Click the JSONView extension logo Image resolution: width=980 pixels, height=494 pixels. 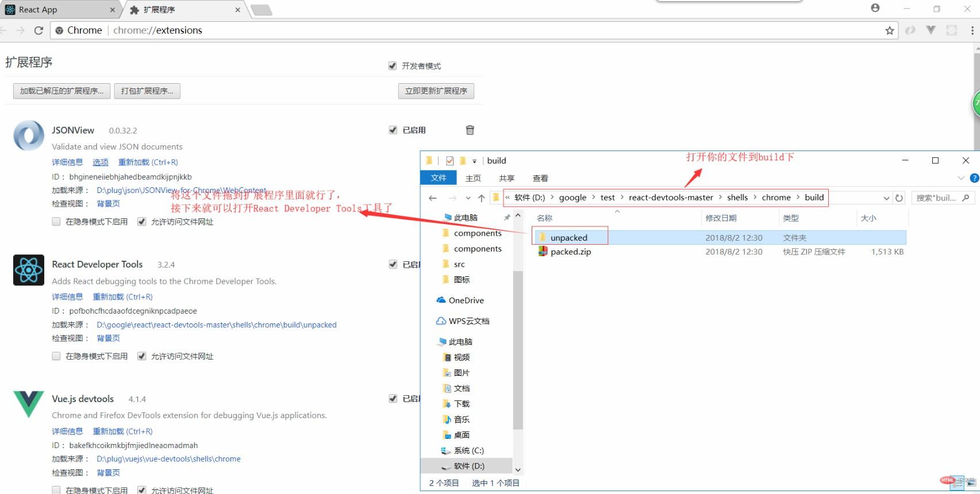(29, 136)
